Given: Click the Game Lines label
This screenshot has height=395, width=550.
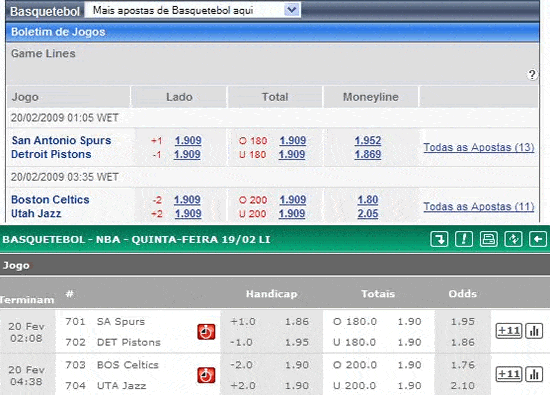Looking at the screenshot, I should coord(43,53).
